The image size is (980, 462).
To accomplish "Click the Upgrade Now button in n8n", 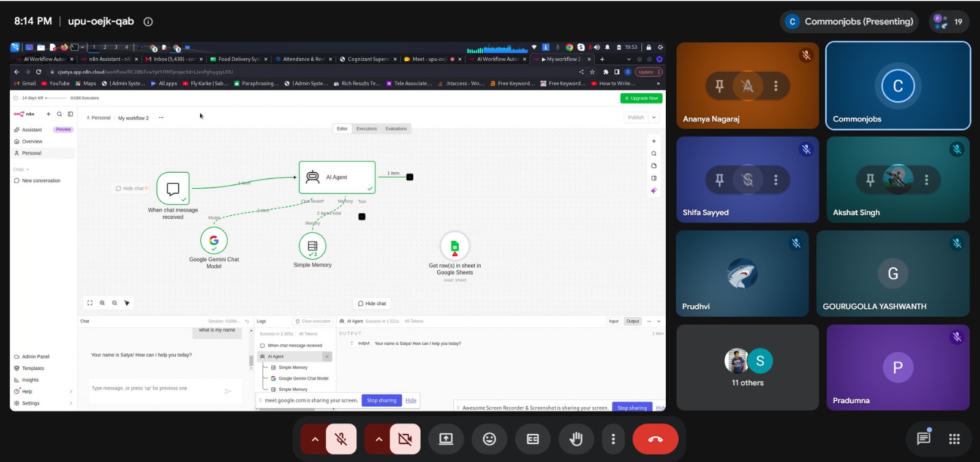I will tap(641, 98).
